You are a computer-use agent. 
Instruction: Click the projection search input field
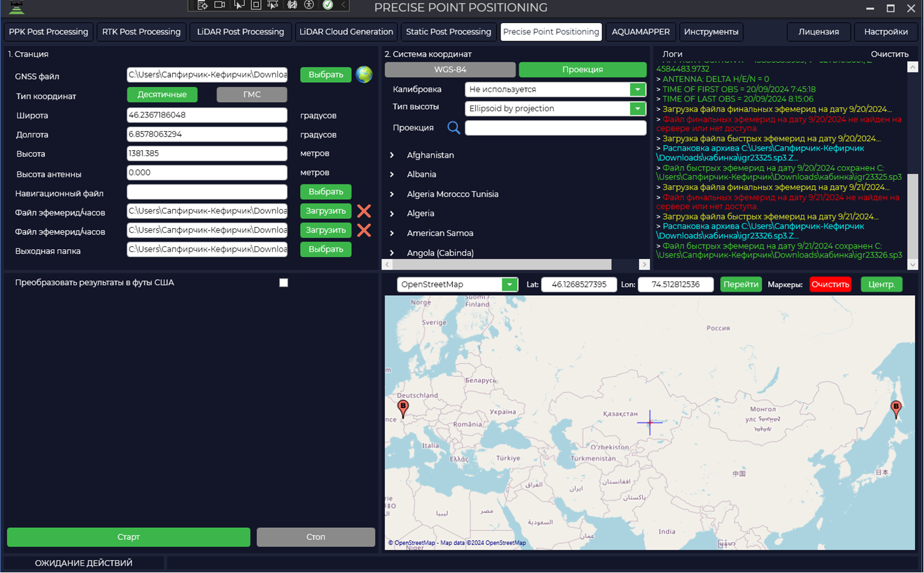556,128
